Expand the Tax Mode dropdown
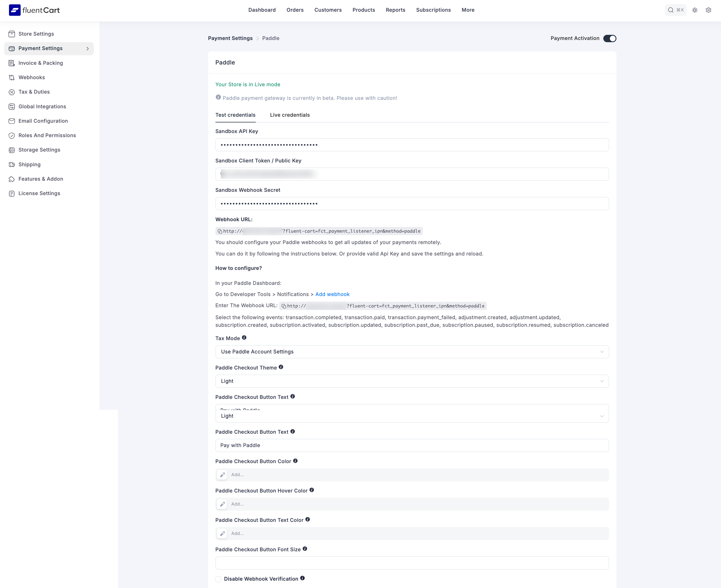This screenshot has height=588, width=721. point(412,352)
